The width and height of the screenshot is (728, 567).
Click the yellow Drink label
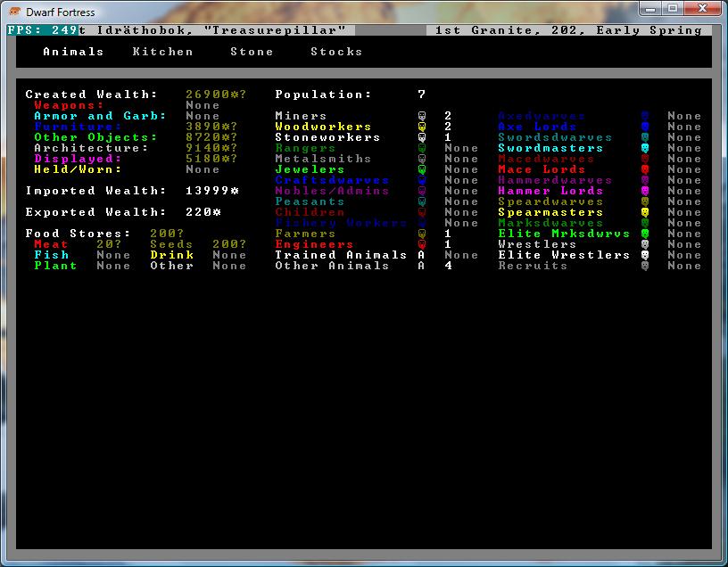pyautogui.click(x=171, y=255)
